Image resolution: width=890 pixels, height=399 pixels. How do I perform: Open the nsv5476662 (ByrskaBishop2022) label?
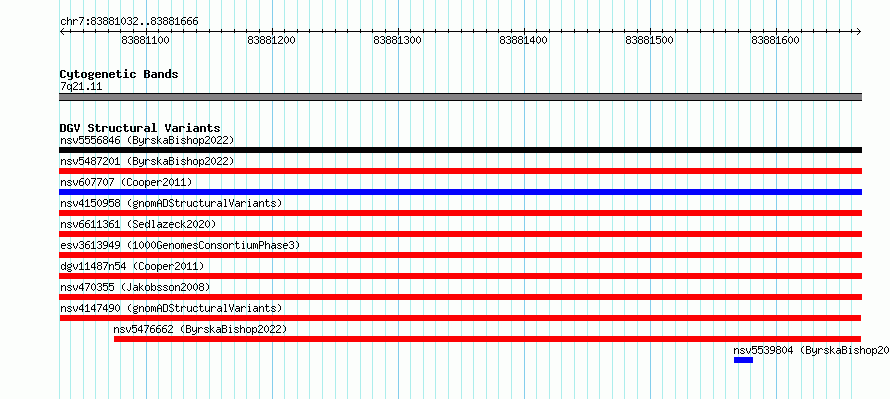200,329
